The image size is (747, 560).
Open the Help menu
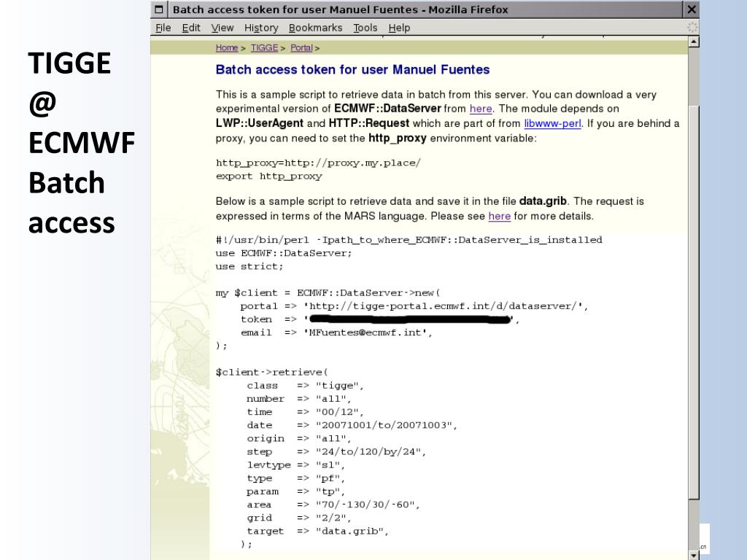tap(399, 28)
